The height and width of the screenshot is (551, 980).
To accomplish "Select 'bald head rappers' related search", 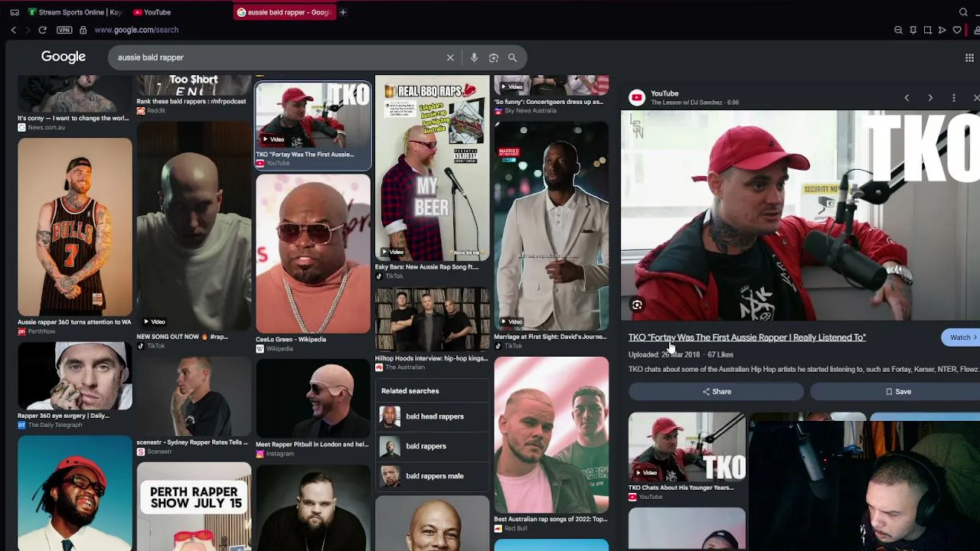I will click(x=434, y=416).
